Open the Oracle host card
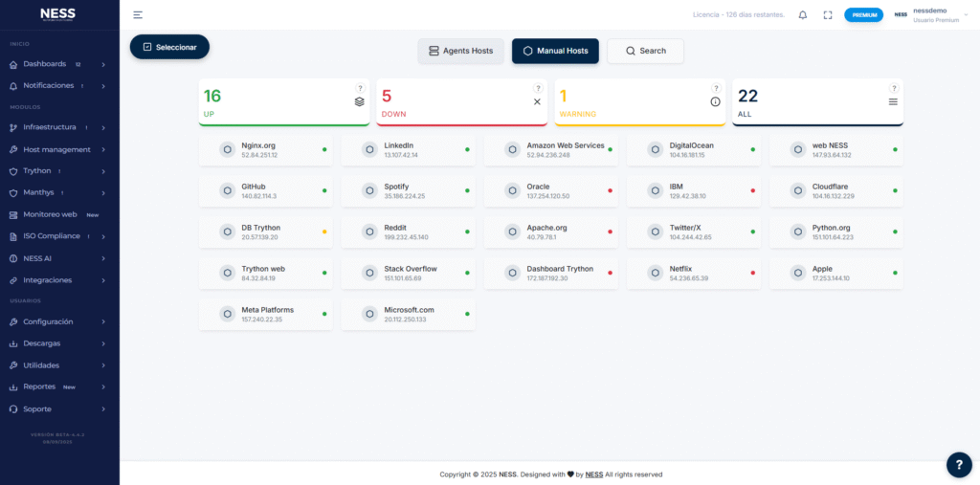This screenshot has height=485, width=980. point(549,190)
